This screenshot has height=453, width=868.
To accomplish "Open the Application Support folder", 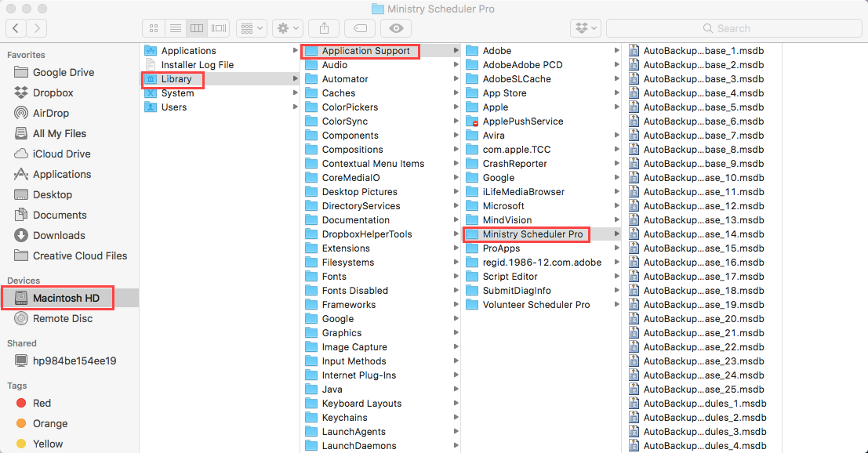I will coord(365,51).
